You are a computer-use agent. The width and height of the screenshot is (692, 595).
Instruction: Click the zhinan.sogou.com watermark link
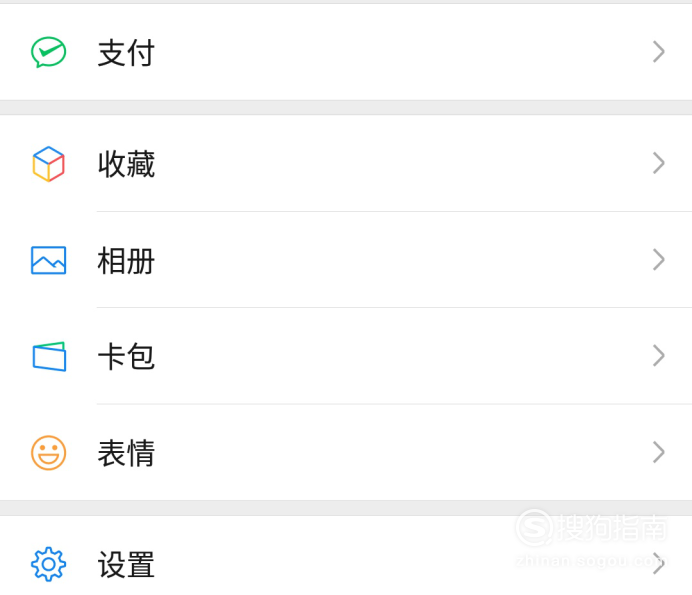point(591,561)
